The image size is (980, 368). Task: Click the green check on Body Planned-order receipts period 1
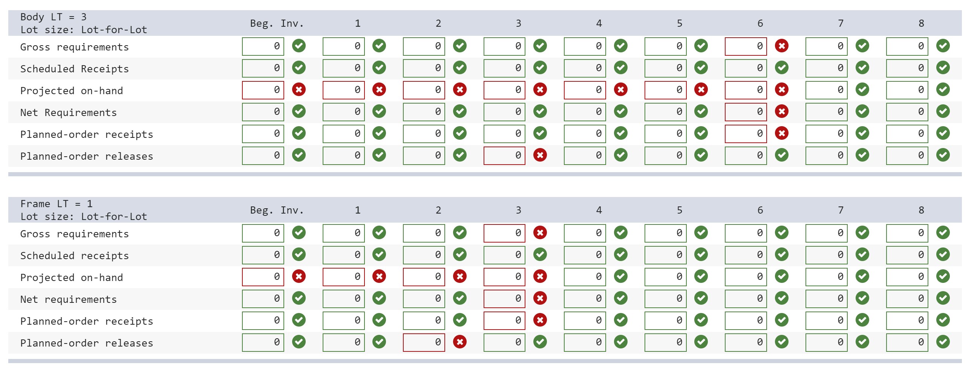(379, 133)
